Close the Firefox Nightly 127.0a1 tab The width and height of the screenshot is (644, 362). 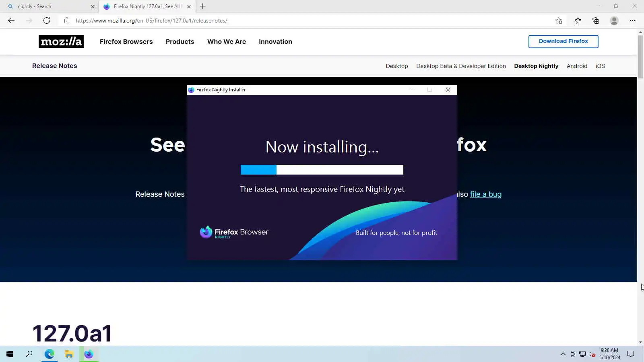click(x=189, y=6)
